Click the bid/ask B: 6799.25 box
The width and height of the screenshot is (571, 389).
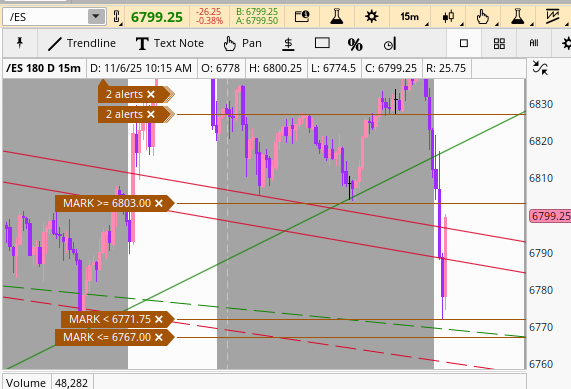[257, 16]
